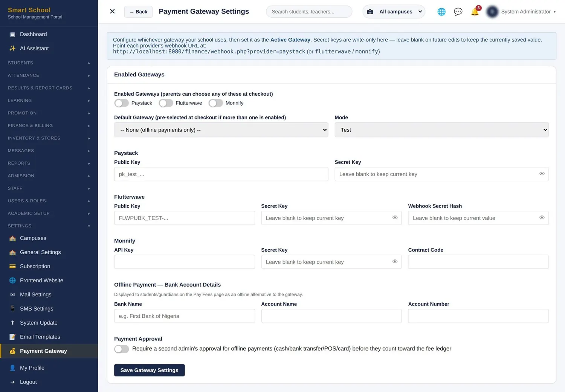This screenshot has width=565, height=392.
Task: Show the Monnify Secret Key value
Action: pos(395,261)
